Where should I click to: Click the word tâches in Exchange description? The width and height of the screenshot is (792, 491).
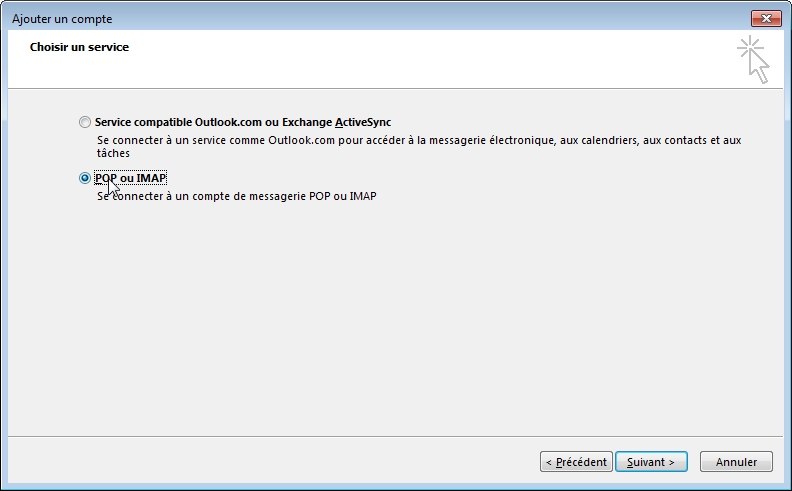(x=113, y=153)
